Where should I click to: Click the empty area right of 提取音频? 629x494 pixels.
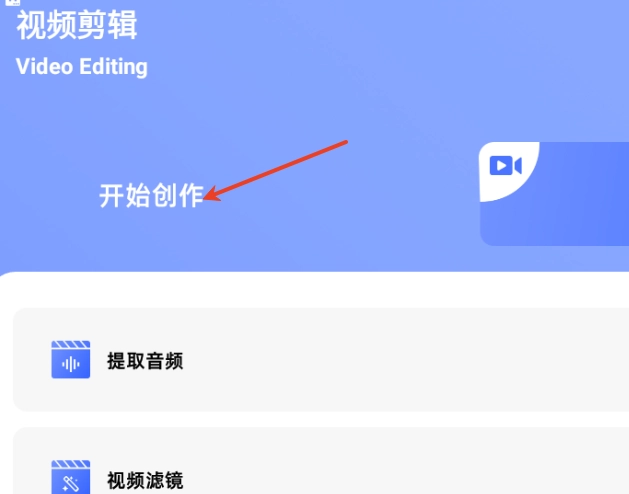[x=401, y=360]
